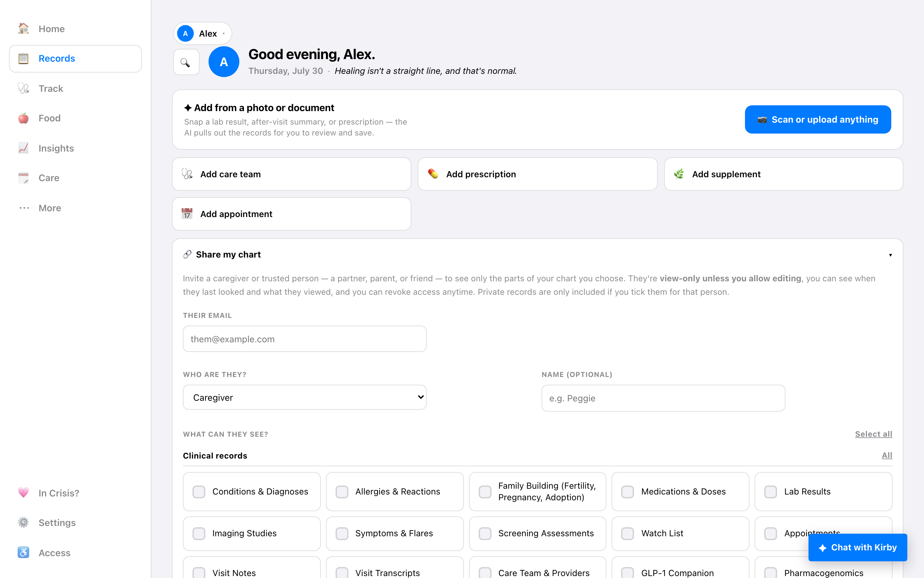The width and height of the screenshot is (924, 578).
Task: Click the Add supplement card
Action: (x=783, y=174)
